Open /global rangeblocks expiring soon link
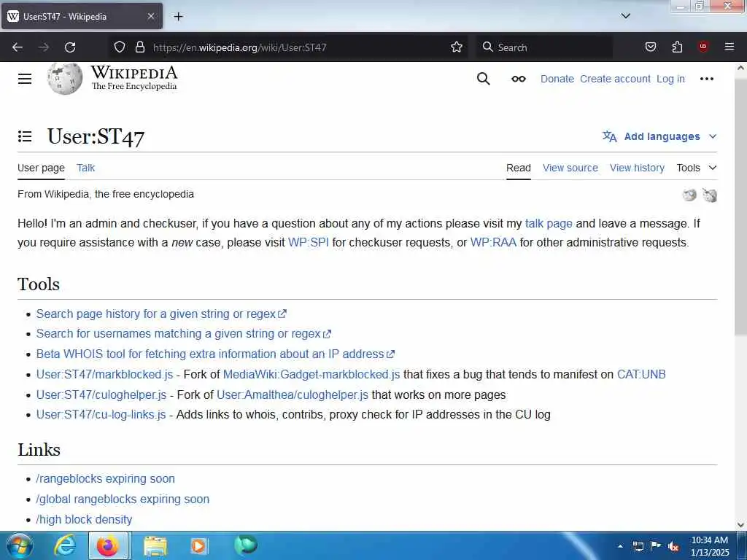747x560 pixels. click(x=123, y=499)
